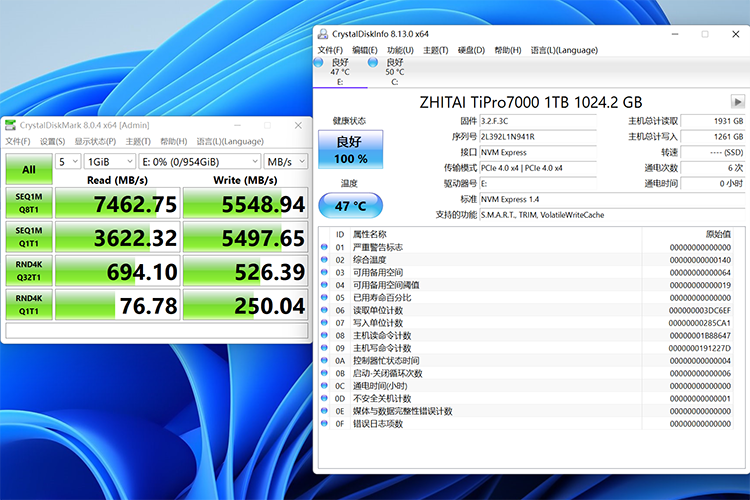
Task: Click the status icon of attribute 02 综合温度
Action: (x=324, y=259)
